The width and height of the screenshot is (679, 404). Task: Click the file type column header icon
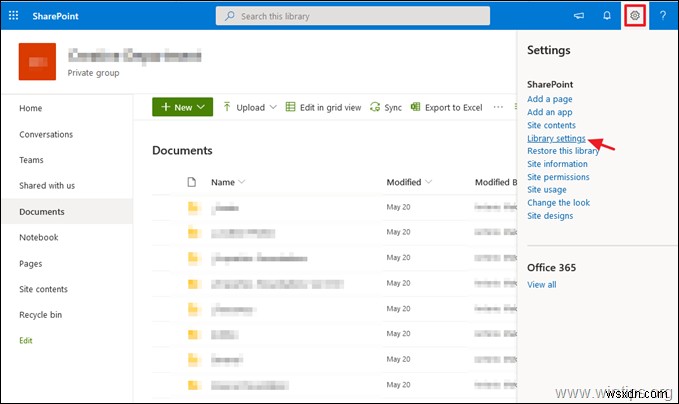[191, 182]
